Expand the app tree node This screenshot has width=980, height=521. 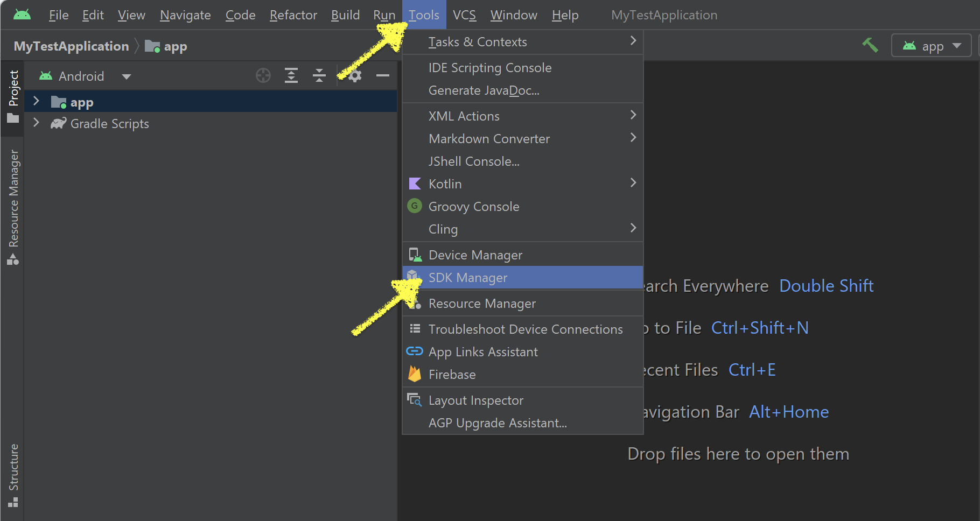tap(36, 101)
